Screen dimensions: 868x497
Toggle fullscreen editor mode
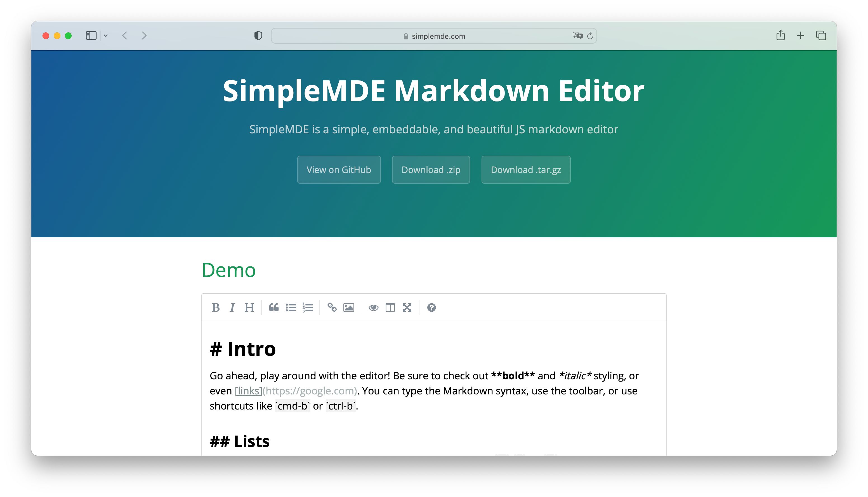pos(407,307)
